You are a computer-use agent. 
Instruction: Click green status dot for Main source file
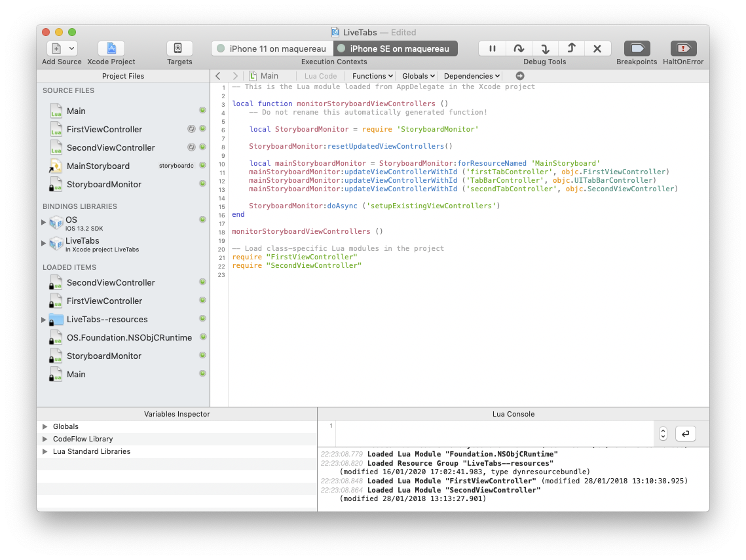[x=202, y=111]
